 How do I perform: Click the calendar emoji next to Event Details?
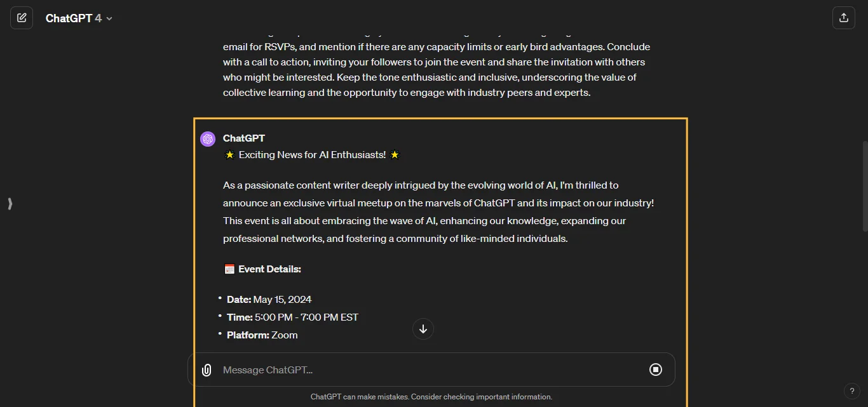[229, 268]
